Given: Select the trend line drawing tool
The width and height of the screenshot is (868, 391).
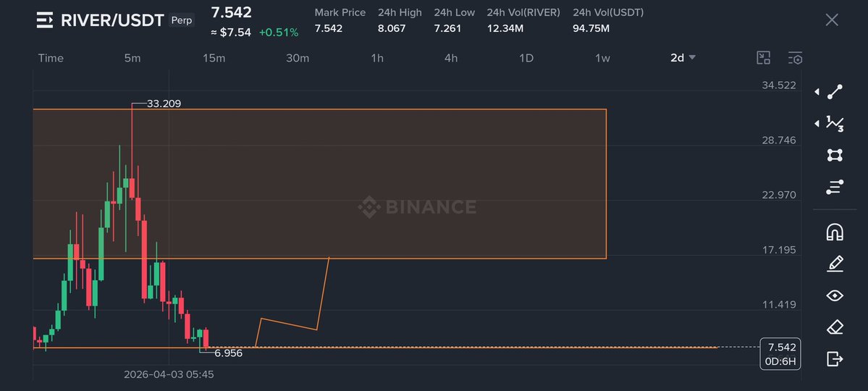Looking at the screenshot, I should pos(835,92).
